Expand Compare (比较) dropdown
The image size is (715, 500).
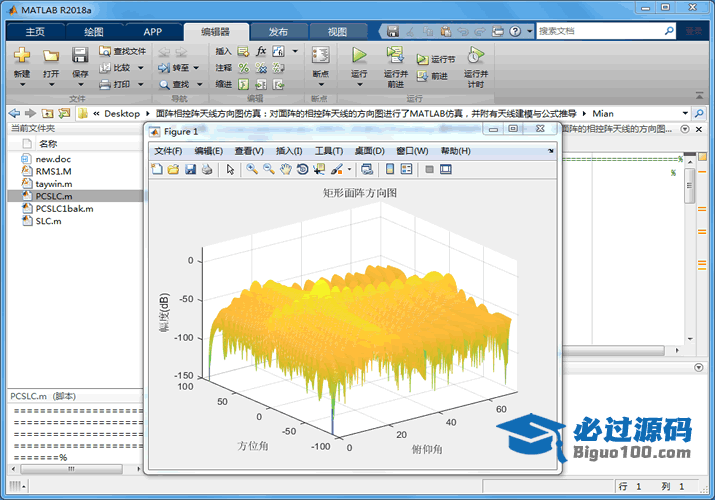point(140,68)
